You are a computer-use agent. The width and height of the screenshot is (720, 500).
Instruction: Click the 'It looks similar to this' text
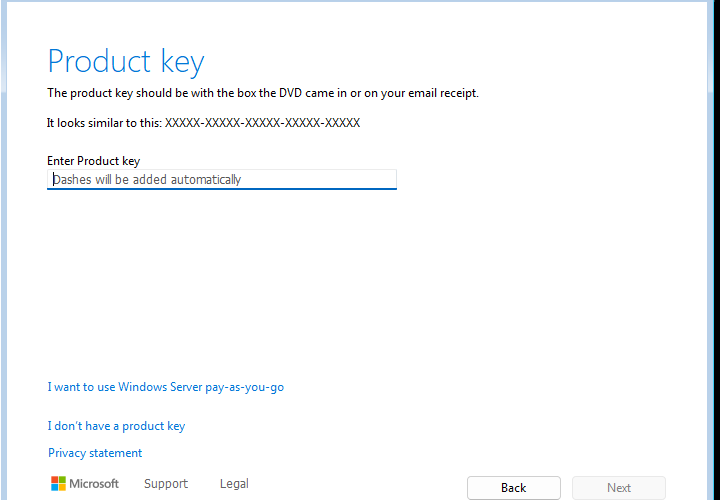pos(104,123)
